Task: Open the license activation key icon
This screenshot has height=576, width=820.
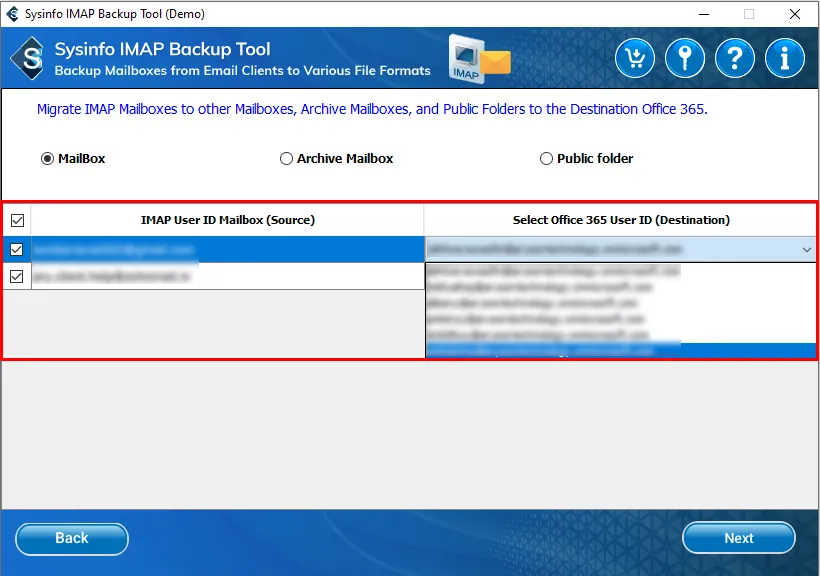Action: tap(685, 59)
